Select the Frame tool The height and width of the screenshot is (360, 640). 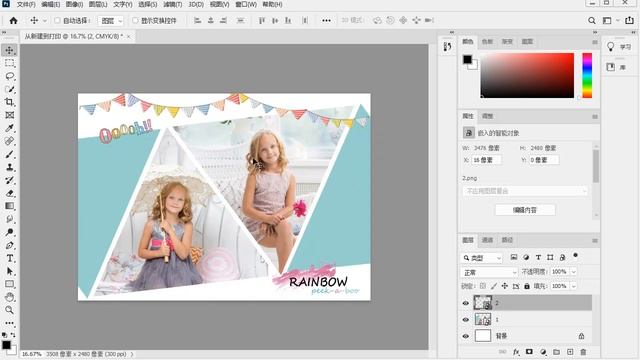click(x=9, y=115)
